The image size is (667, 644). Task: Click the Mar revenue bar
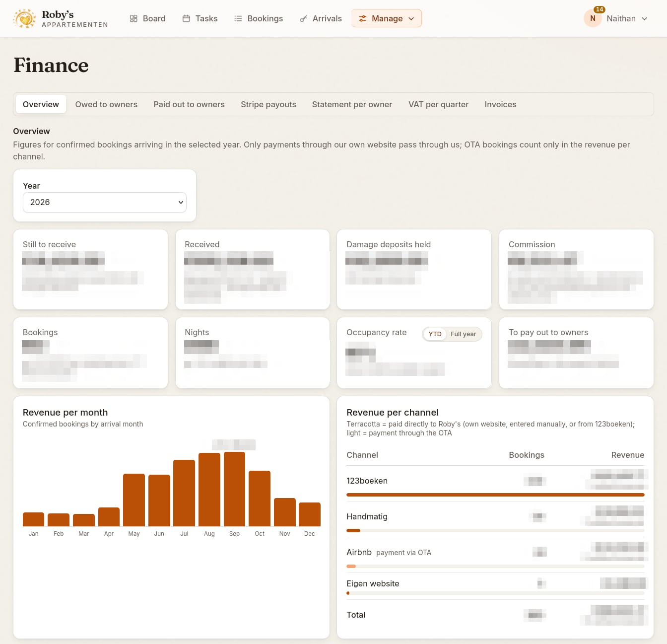coord(84,520)
